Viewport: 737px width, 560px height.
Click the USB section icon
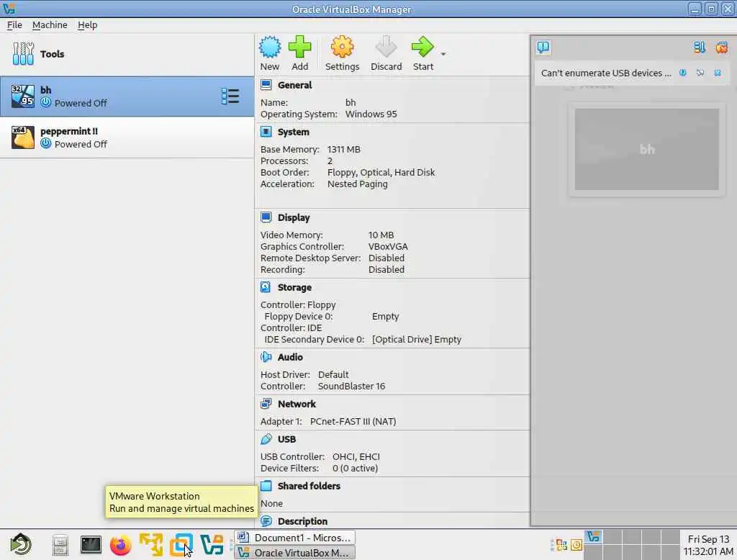tap(266, 438)
